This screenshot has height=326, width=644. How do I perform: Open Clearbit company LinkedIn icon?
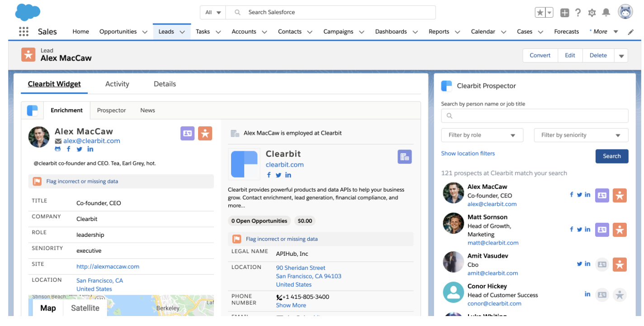[288, 175]
